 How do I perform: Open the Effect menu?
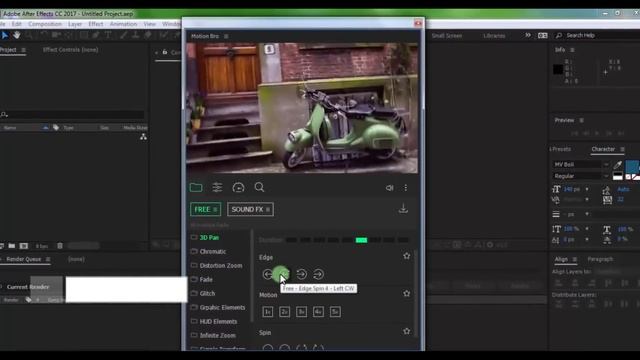tap(96, 24)
